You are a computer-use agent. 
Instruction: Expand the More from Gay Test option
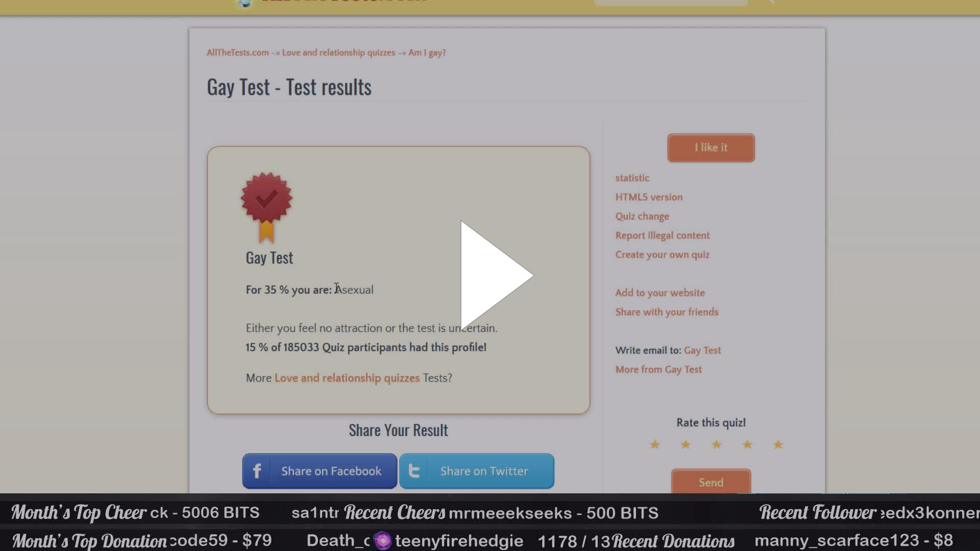[659, 369]
